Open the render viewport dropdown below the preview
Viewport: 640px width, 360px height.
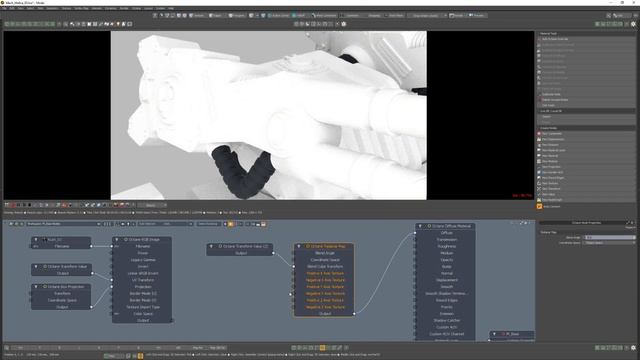coord(152,205)
